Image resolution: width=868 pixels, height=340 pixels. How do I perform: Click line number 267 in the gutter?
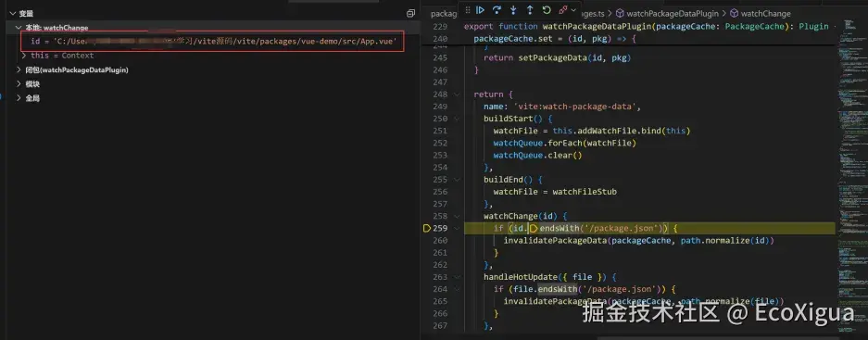[x=440, y=325]
